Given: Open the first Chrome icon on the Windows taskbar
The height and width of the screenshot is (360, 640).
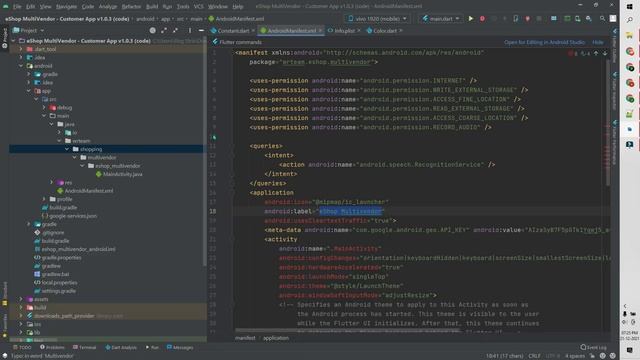Looking at the screenshot, I should pos(630,51).
